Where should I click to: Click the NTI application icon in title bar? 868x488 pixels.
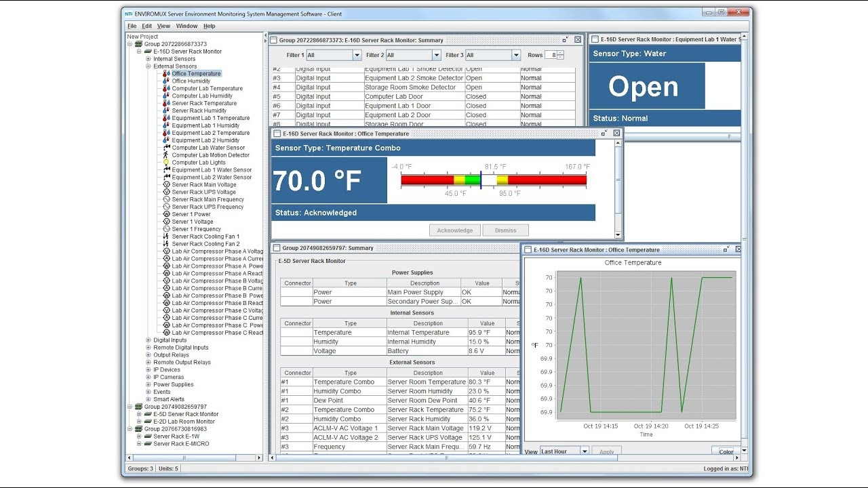[x=129, y=13]
